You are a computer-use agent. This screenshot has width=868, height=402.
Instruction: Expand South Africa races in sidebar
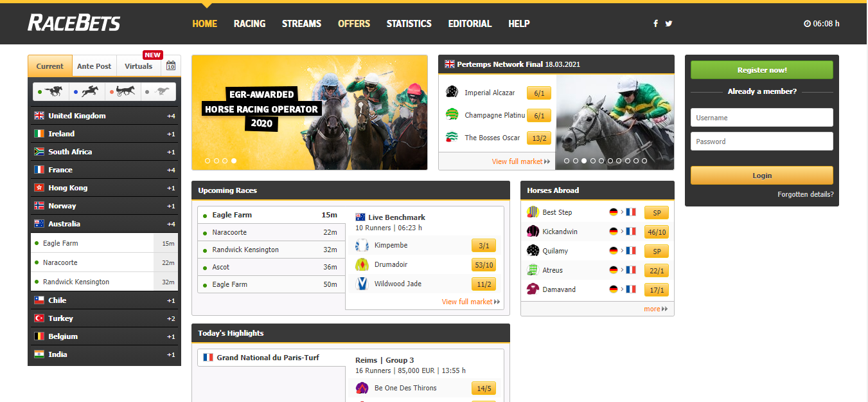pos(104,152)
